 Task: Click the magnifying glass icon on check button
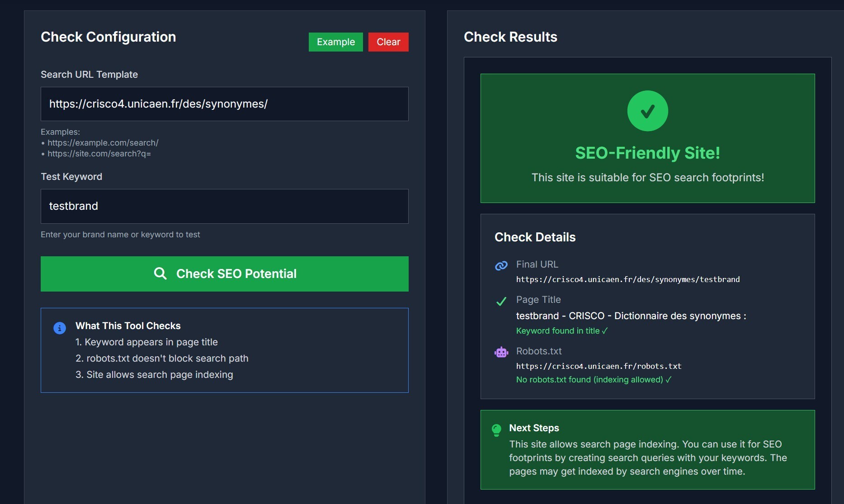pyautogui.click(x=160, y=273)
